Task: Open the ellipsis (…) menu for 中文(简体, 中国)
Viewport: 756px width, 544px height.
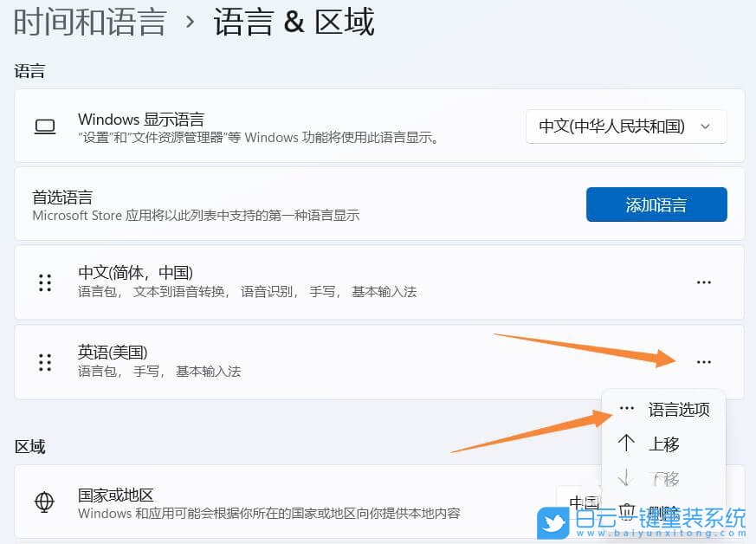Action: tap(704, 282)
